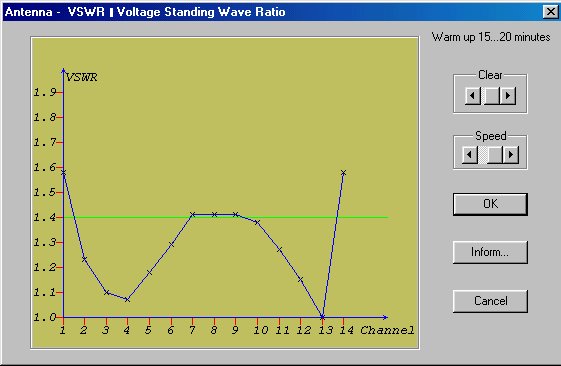Click the Speed scrollbar thumb
The height and width of the screenshot is (366, 561).
click(x=495, y=155)
